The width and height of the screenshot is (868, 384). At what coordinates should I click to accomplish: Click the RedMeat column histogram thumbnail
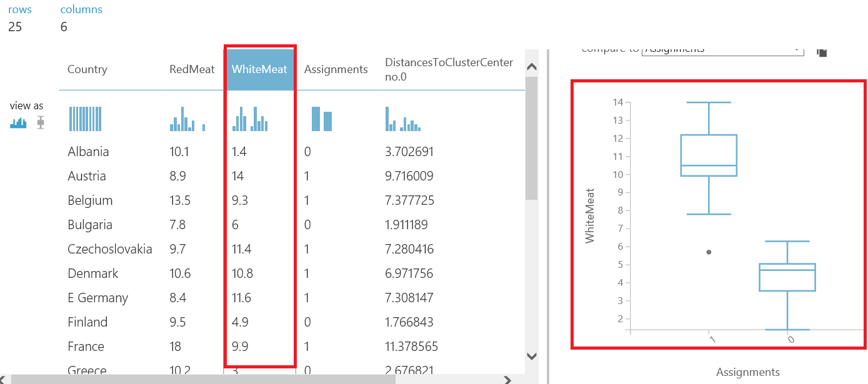coord(187,119)
